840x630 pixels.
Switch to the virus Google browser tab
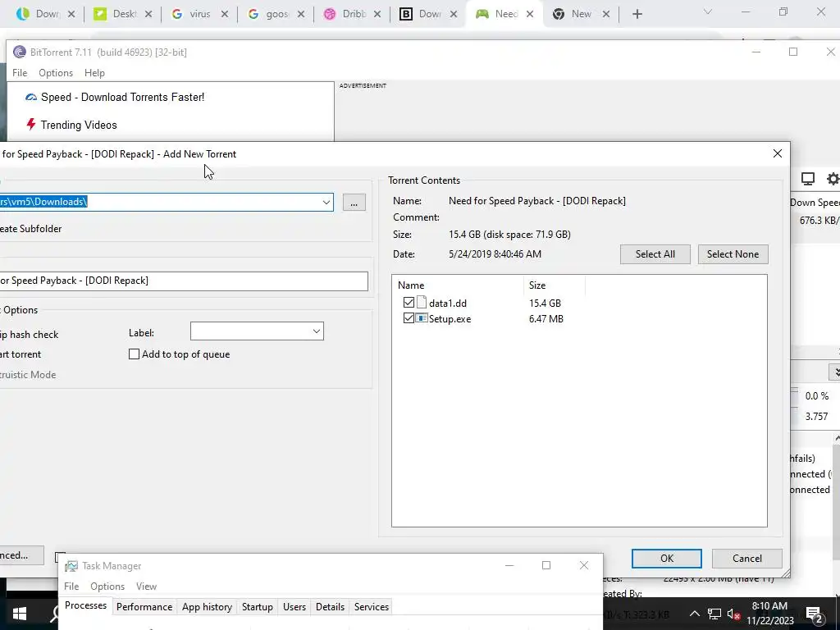click(199, 15)
